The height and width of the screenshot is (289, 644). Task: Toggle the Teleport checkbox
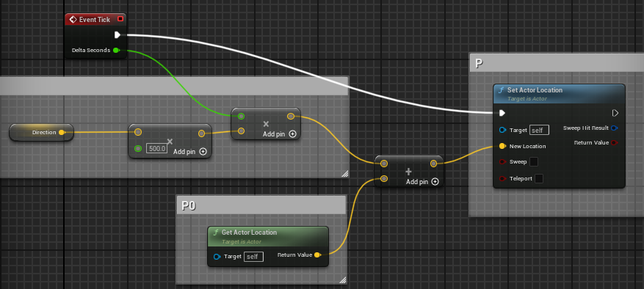(x=539, y=178)
